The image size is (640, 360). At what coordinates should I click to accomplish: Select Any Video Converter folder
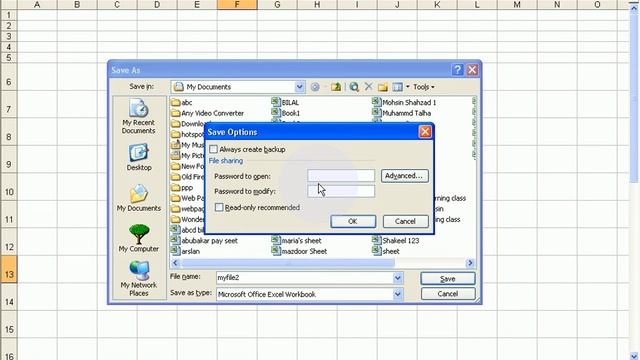tap(207, 113)
